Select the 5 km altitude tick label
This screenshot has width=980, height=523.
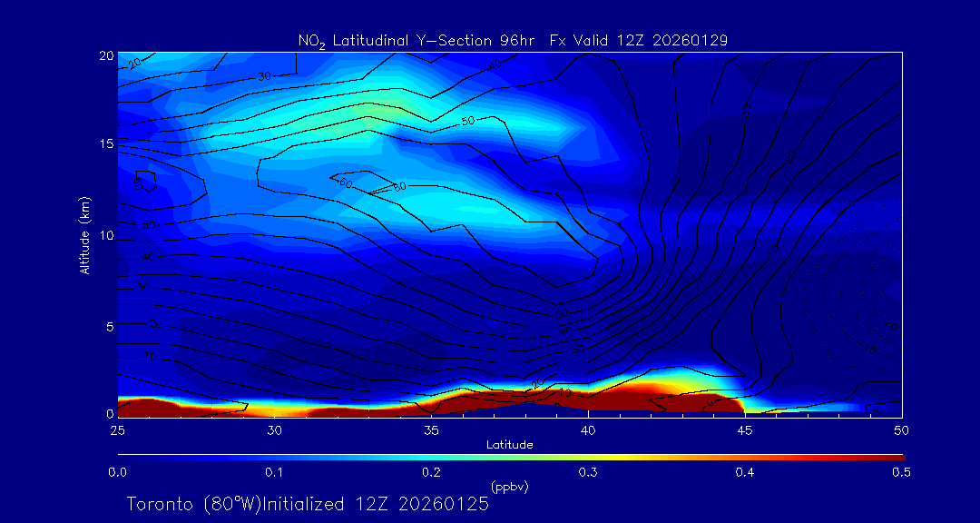coord(107,325)
